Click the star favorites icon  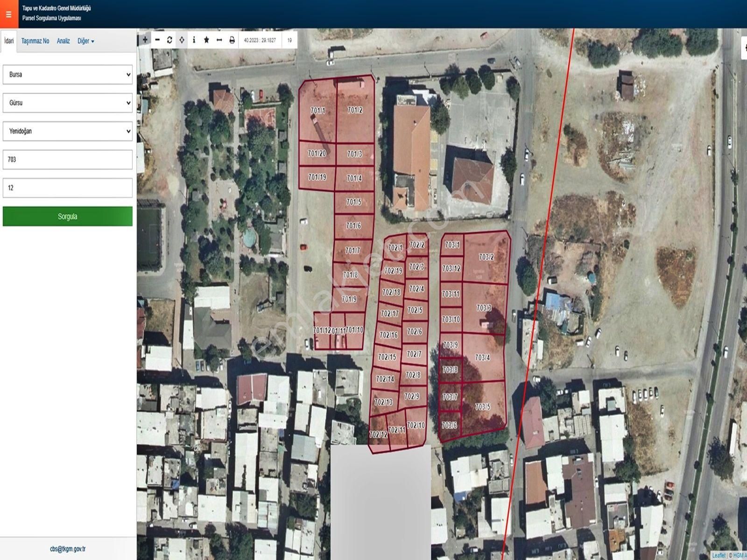pos(206,40)
